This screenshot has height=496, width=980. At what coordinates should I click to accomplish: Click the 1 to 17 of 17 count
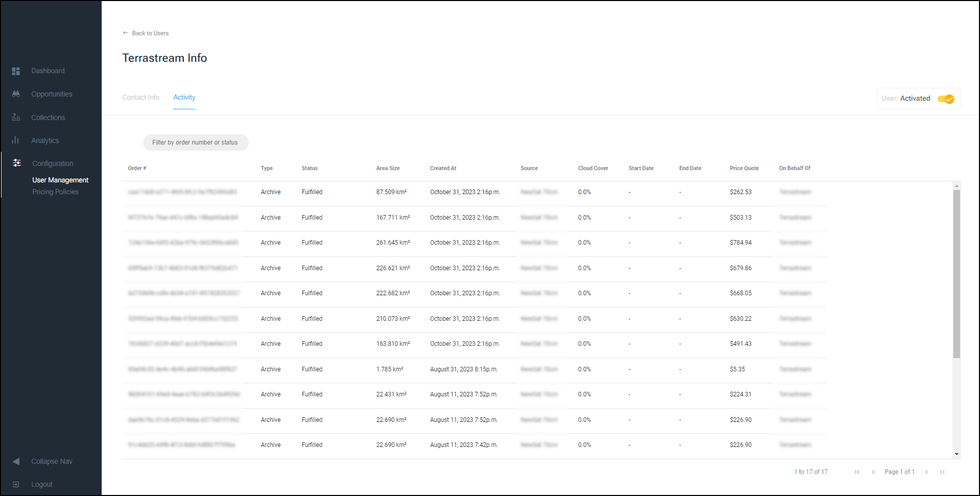pyautogui.click(x=811, y=472)
